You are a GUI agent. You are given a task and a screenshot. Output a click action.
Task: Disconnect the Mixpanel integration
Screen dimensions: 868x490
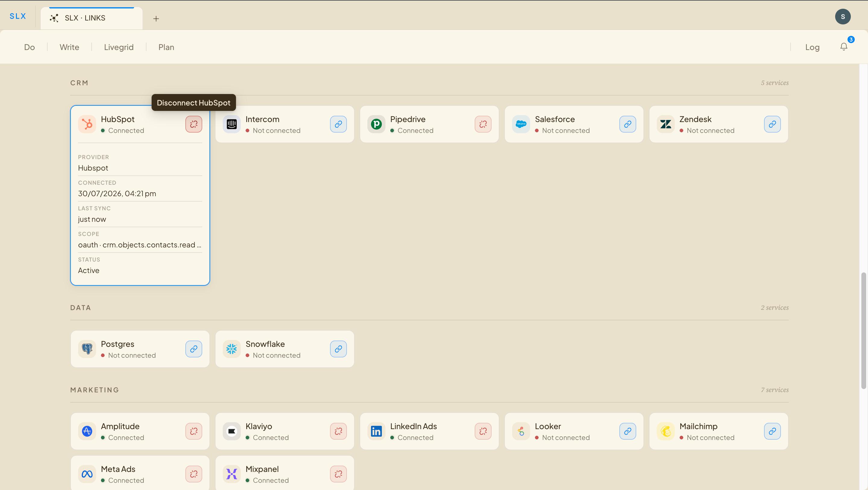(x=338, y=474)
